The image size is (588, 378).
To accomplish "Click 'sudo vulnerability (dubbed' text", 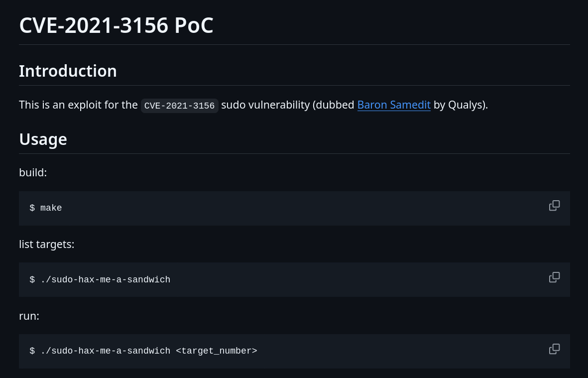I will tap(288, 105).
